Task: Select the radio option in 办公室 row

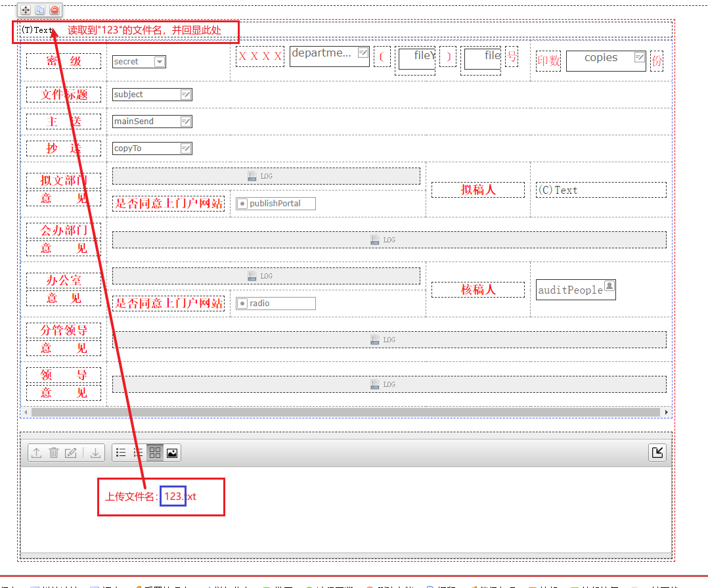Action: (242, 304)
